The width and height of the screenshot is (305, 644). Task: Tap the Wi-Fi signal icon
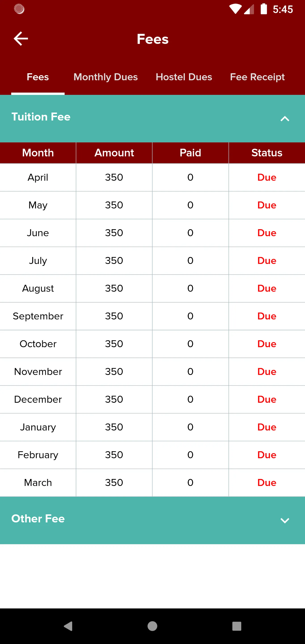pyautogui.click(x=235, y=9)
